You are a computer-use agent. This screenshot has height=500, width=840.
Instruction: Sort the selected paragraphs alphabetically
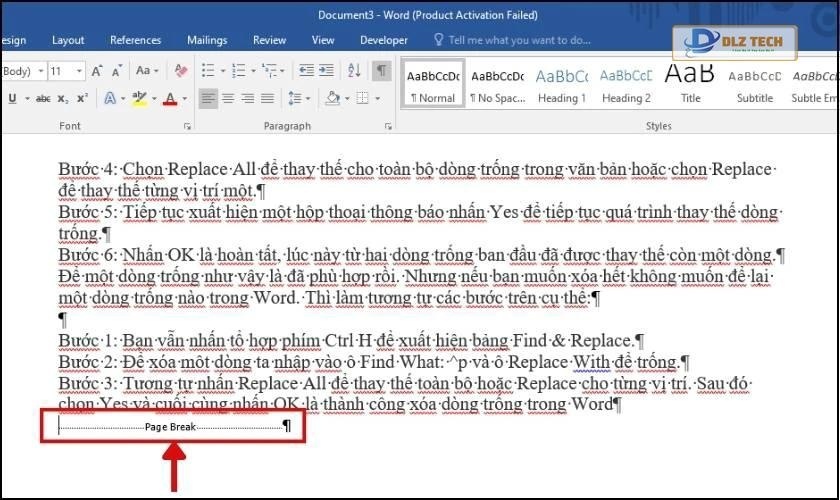point(355,71)
